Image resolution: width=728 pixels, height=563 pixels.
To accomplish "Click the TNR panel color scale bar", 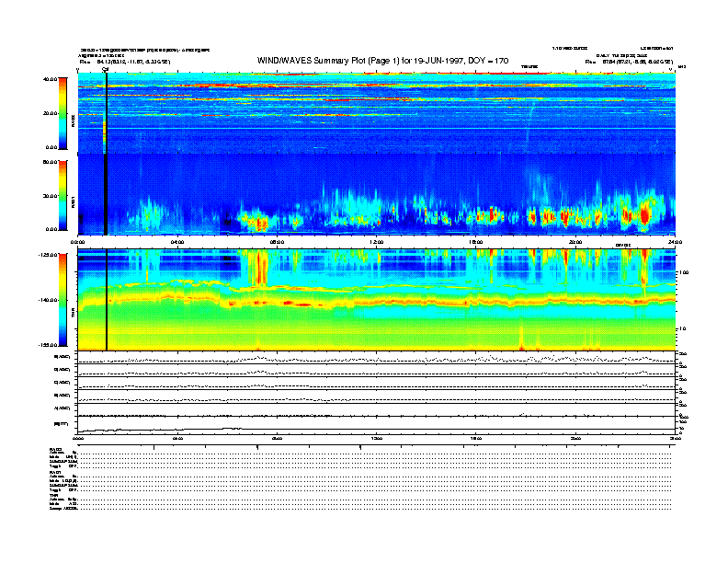I will (63, 300).
